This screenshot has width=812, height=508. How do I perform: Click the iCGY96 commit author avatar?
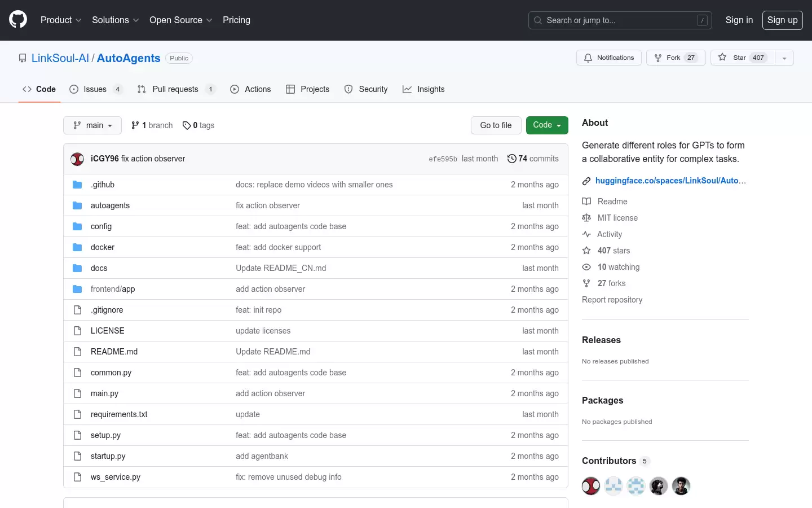[x=77, y=159]
